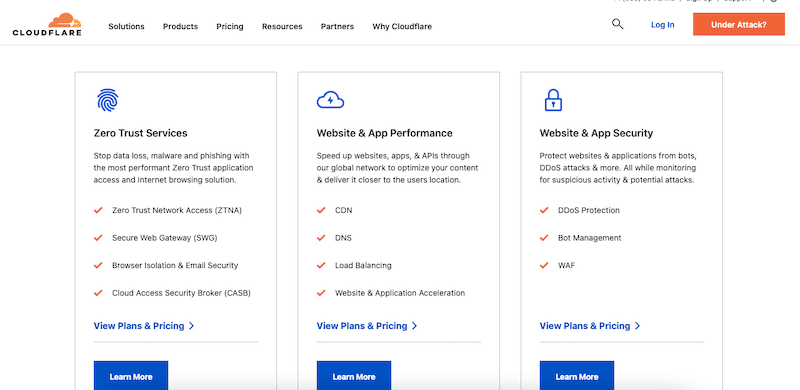This screenshot has width=800, height=390.
Task: Click the padlock Security icon
Action: 553,100
